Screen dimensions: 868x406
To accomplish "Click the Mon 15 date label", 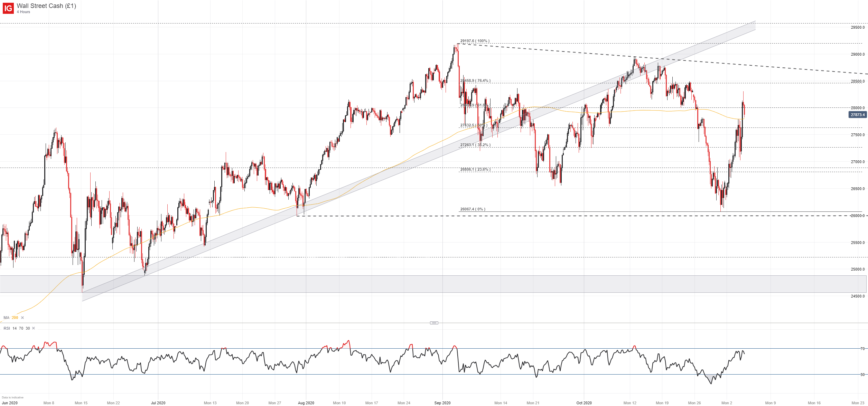I will click(x=81, y=403).
